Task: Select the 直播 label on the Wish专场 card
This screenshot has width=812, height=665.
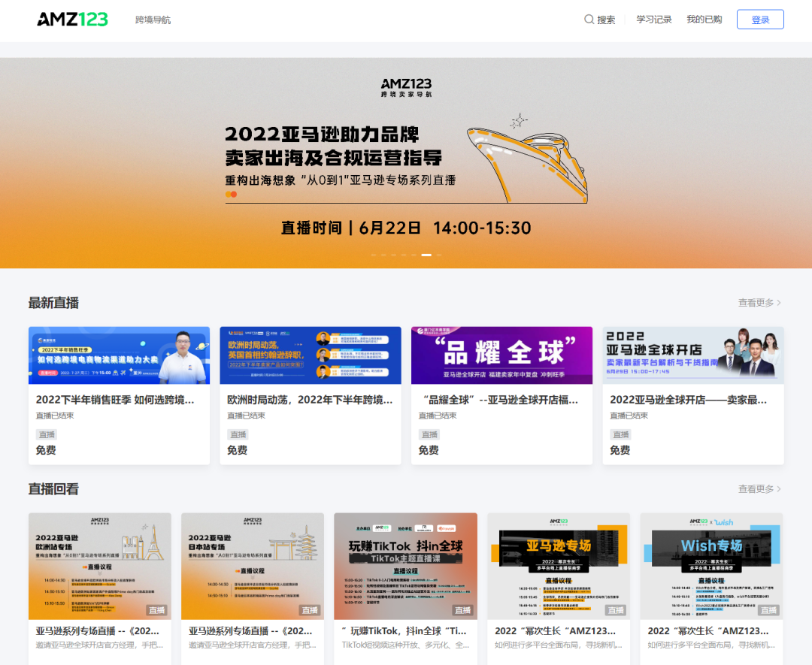Action: click(x=768, y=610)
